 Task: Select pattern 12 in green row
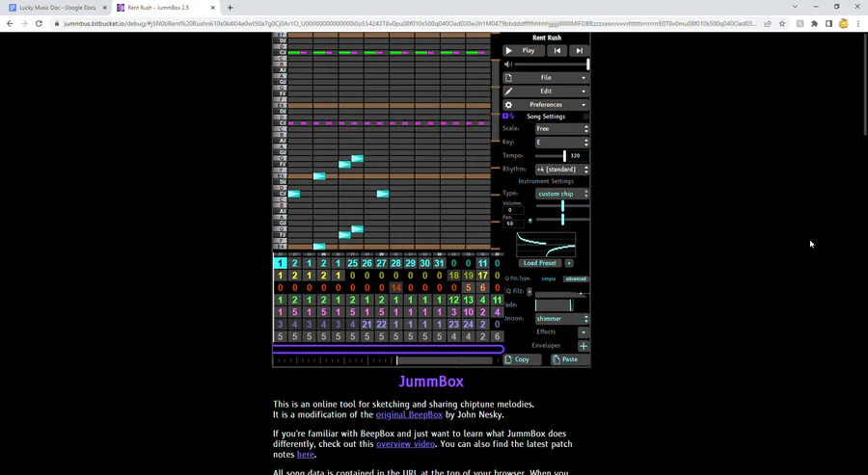pos(453,300)
